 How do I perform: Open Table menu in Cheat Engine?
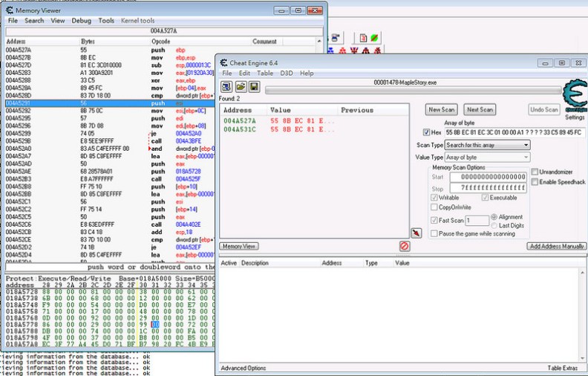point(265,73)
